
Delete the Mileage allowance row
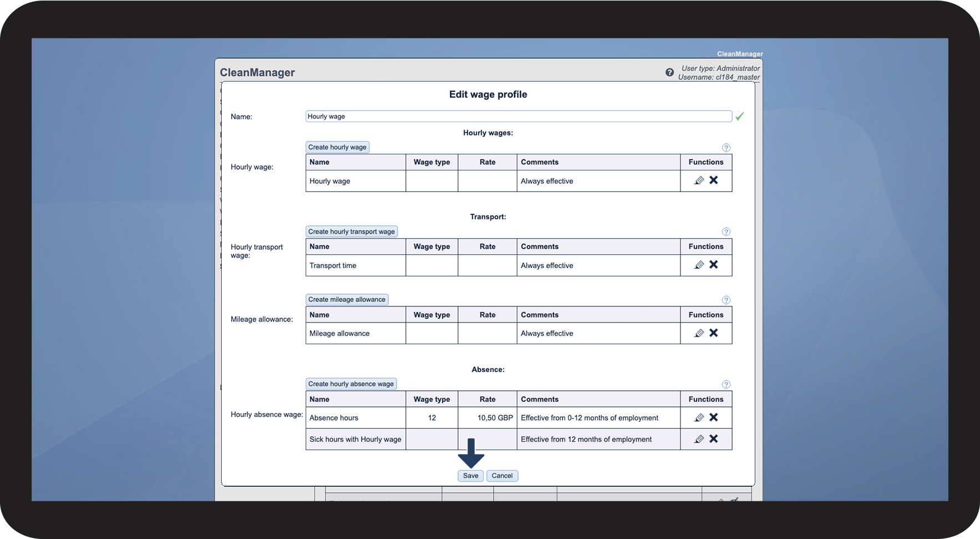(x=714, y=333)
